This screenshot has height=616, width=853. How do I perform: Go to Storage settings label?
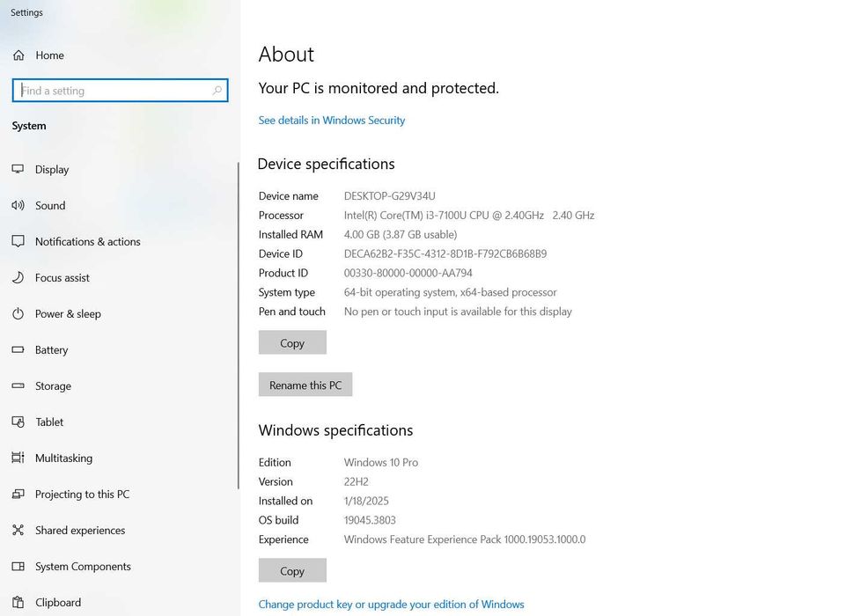tap(53, 386)
